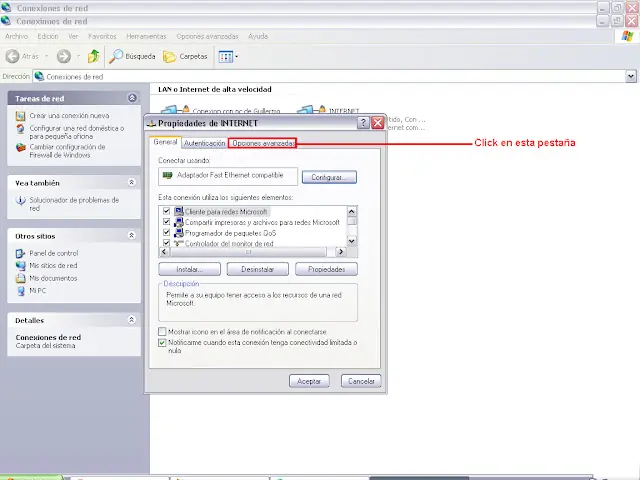
Task: Uncheck Cliente para redes Microsoft
Action: [x=166, y=211]
